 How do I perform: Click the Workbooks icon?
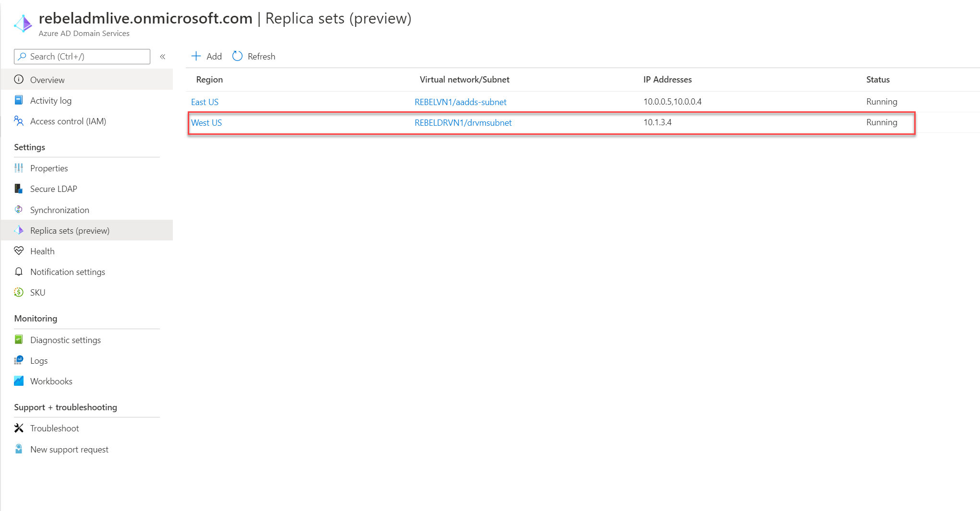point(19,381)
